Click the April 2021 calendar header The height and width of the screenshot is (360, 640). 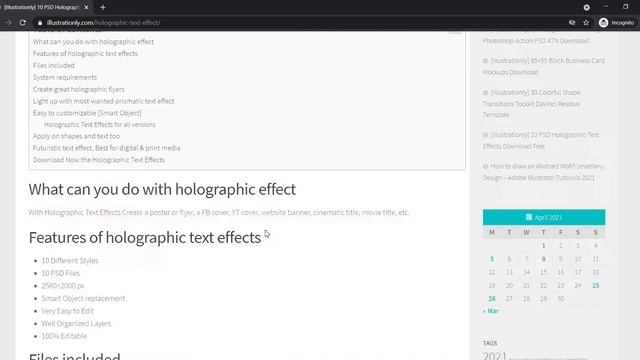[x=544, y=217]
